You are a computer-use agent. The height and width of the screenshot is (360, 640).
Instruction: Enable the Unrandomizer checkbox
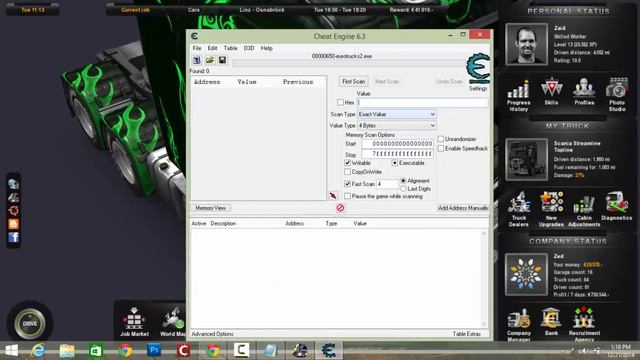tap(440, 139)
